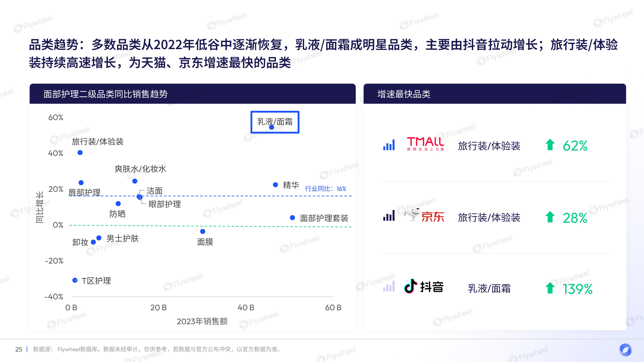Click the 60% y-axis tick label

click(56, 117)
